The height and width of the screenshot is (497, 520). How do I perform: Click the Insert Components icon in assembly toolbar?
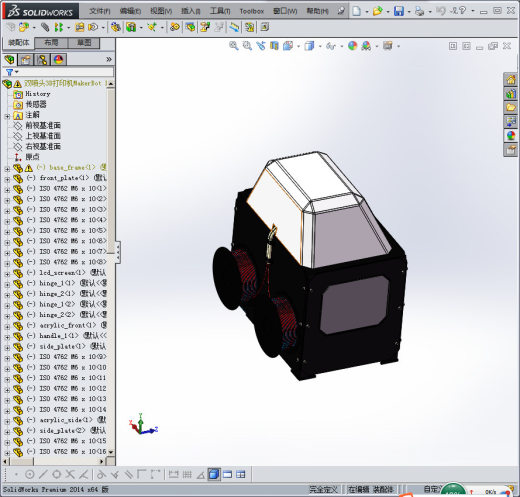23,27
